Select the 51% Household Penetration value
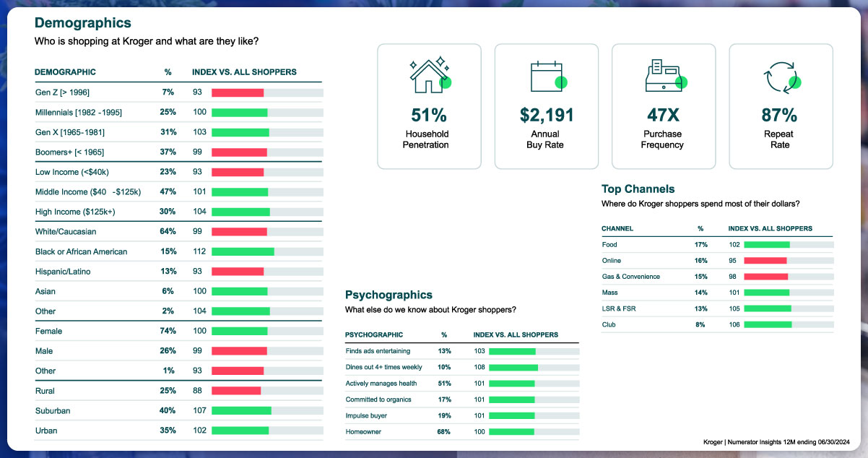 click(429, 115)
